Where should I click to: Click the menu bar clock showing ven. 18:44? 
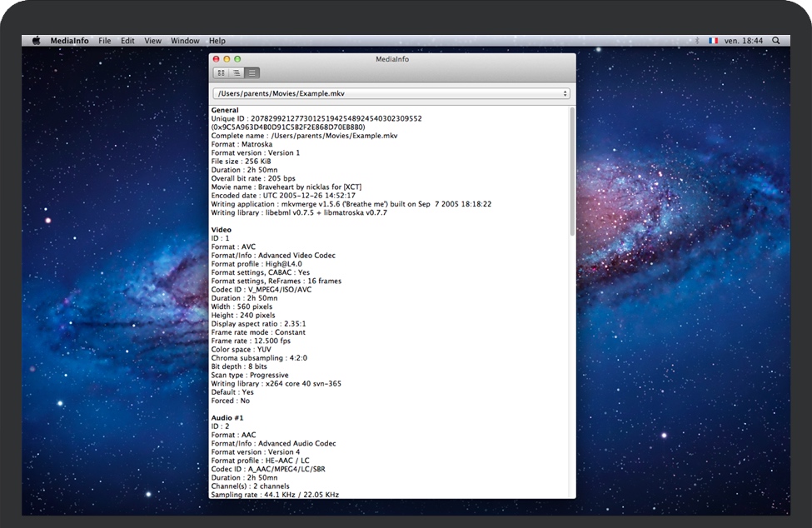pyautogui.click(x=745, y=41)
